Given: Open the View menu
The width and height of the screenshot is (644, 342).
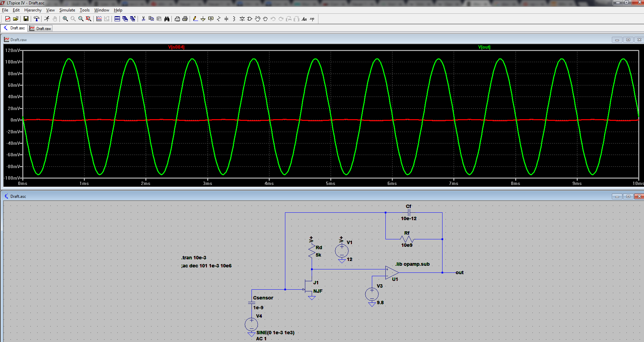Looking at the screenshot, I should coord(50,10).
